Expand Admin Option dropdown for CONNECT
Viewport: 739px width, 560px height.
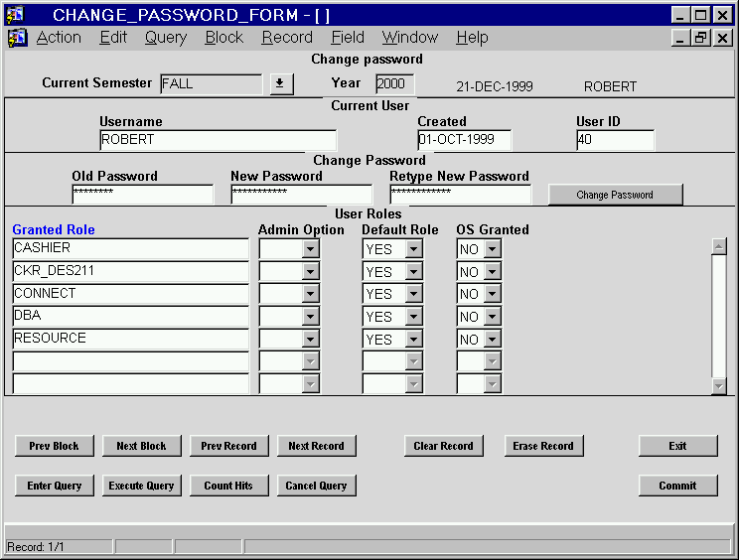coord(311,294)
